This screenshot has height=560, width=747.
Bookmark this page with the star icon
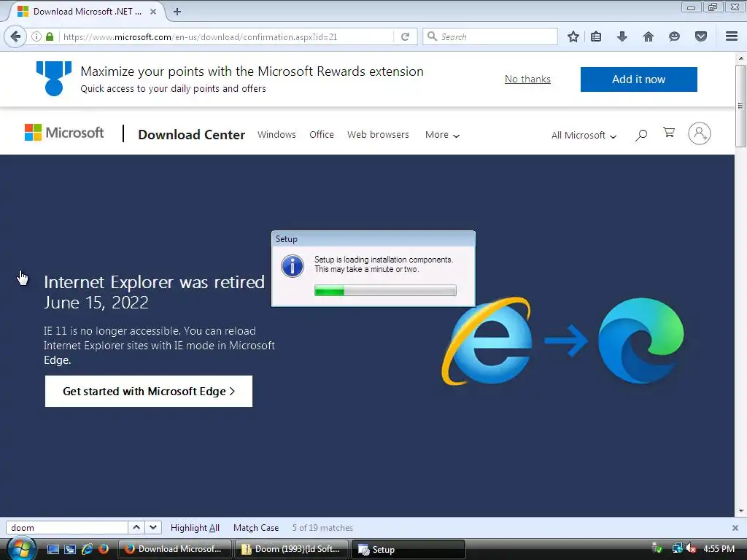coord(573,36)
